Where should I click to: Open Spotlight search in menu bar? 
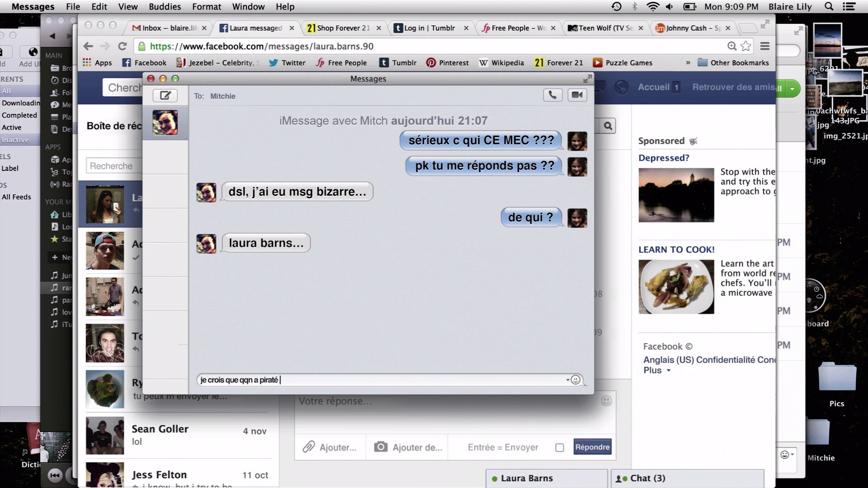pos(829,6)
